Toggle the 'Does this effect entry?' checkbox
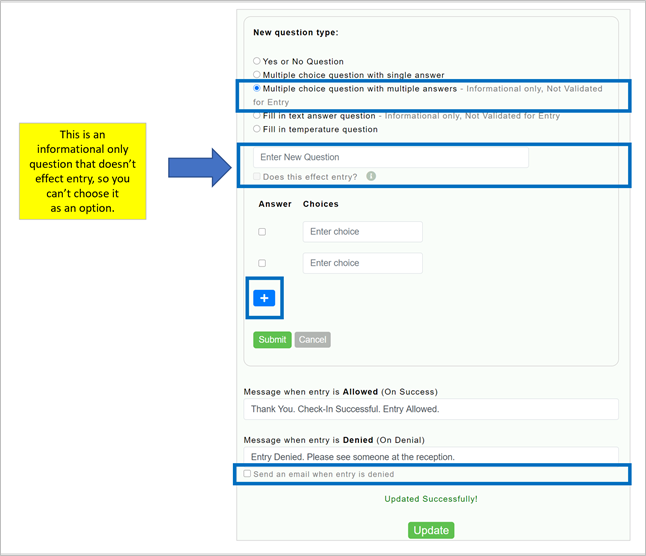The image size is (646, 556). pyautogui.click(x=257, y=177)
